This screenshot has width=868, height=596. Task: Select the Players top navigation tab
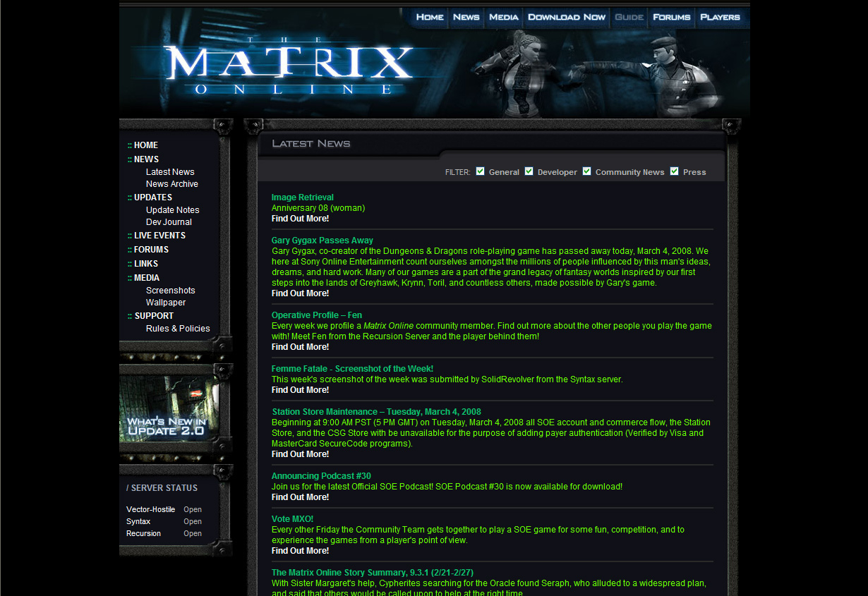(x=720, y=18)
